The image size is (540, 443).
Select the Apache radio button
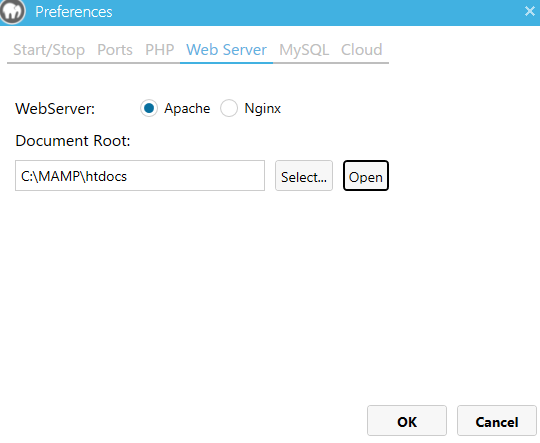pyautogui.click(x=149, y=108)
